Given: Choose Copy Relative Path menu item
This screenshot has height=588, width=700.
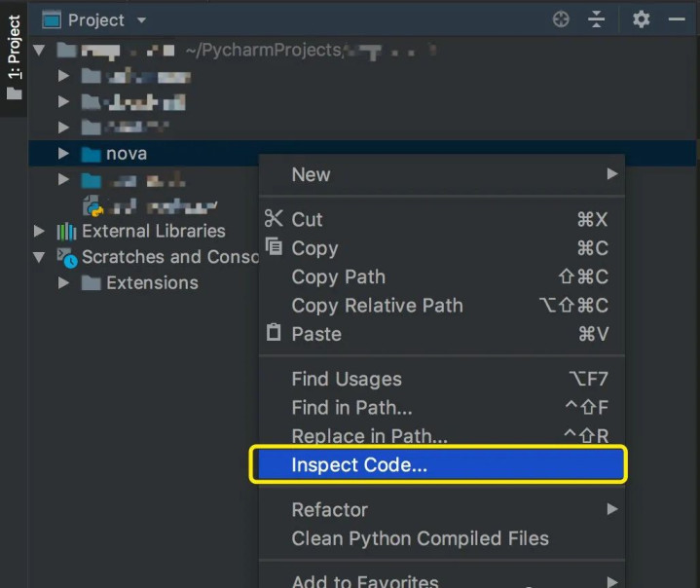Looking at the screenshot, I should point(377,306).
